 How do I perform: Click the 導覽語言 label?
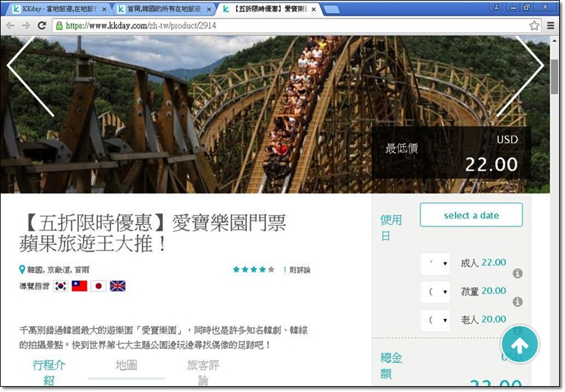click(x=34, y=286)
